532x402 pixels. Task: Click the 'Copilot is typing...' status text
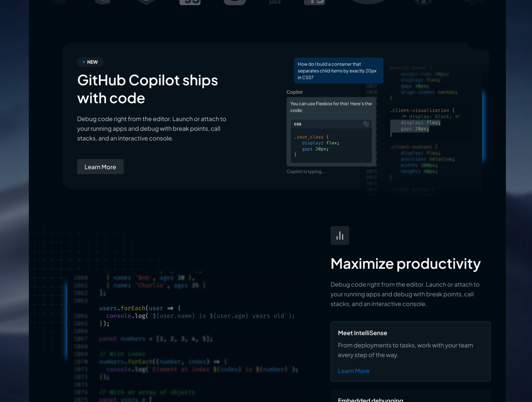306,171
